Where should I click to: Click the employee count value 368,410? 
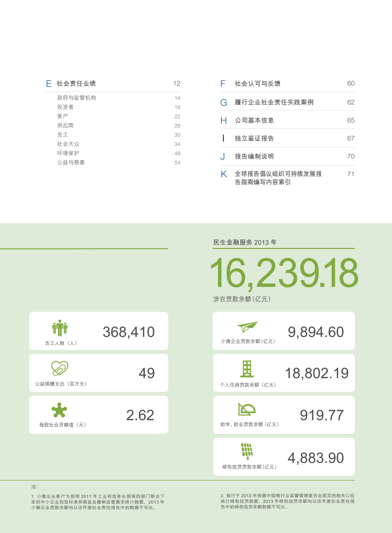point(129,332)
